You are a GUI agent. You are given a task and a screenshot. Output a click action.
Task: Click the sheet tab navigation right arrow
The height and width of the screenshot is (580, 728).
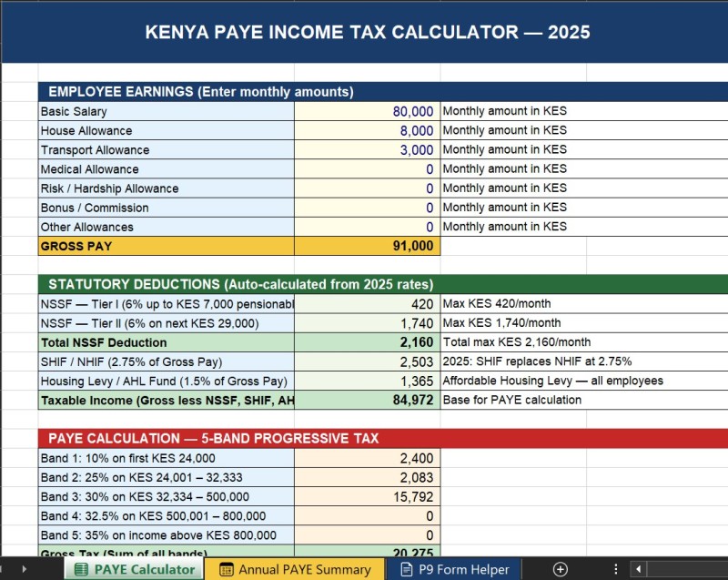coord(25,569)
